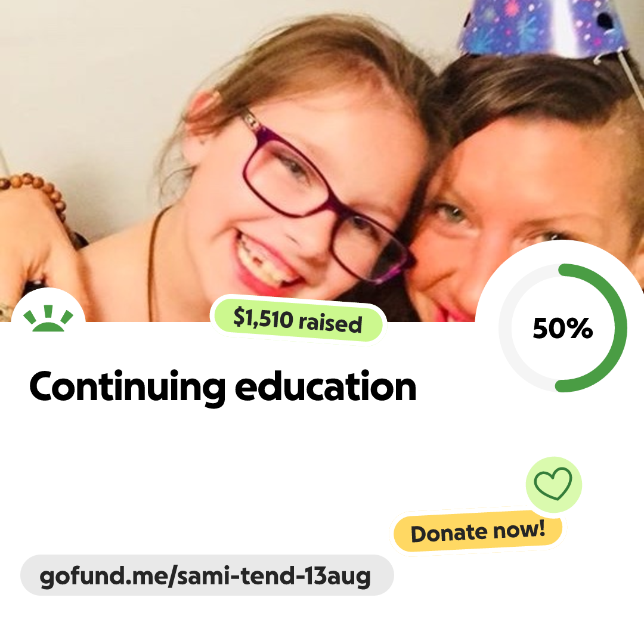Click the word raised in the green badge
Image resolution: width=644 pixels, height=644 pixels.
[330, 322]
